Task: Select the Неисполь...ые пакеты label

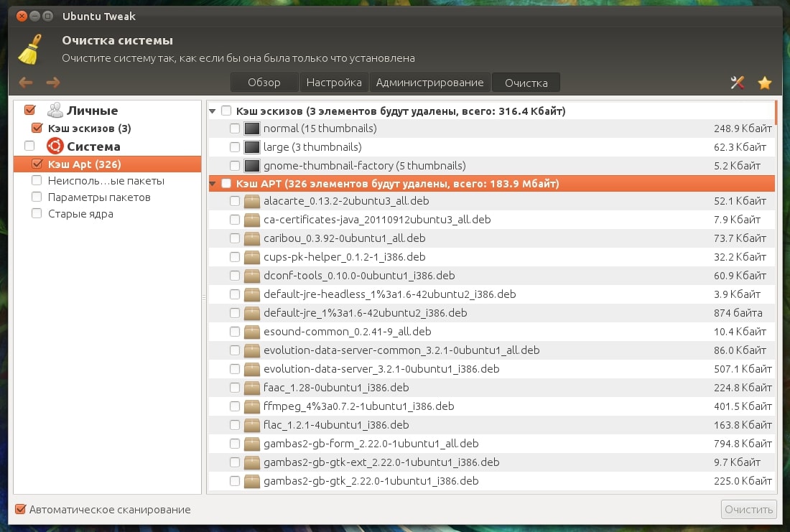Action: pos(106,180)
